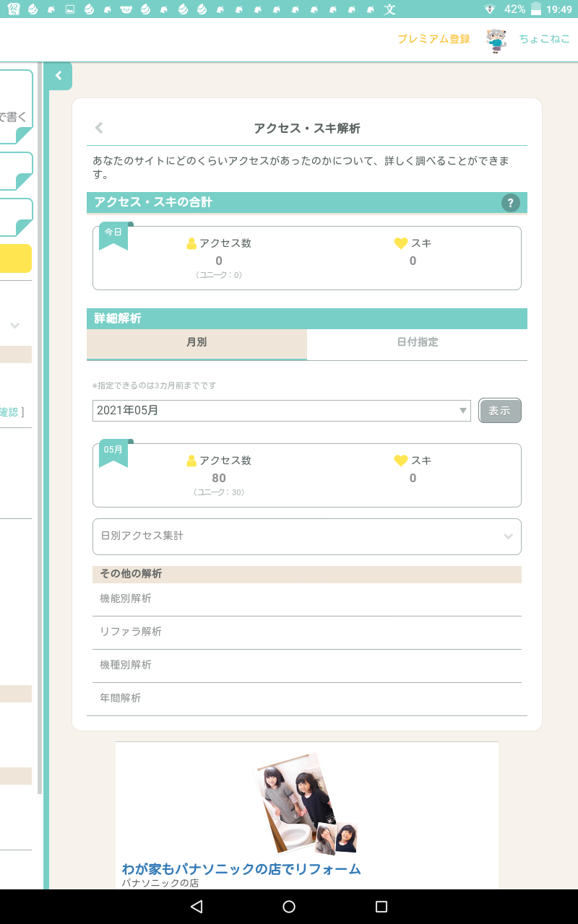The height and width of the screenshot is (924, 578).
Task: Expand the 日別アクセス集計 section
Action: (306, 536)
